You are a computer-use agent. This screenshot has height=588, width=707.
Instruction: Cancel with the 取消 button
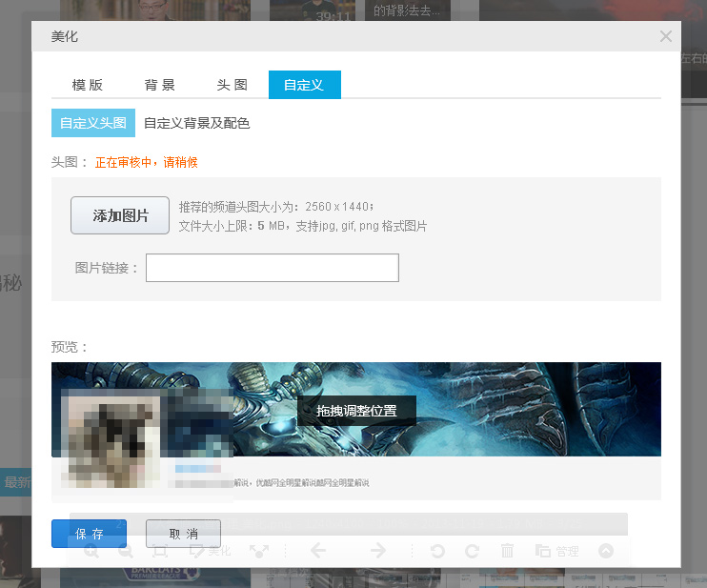coord(183,534)
